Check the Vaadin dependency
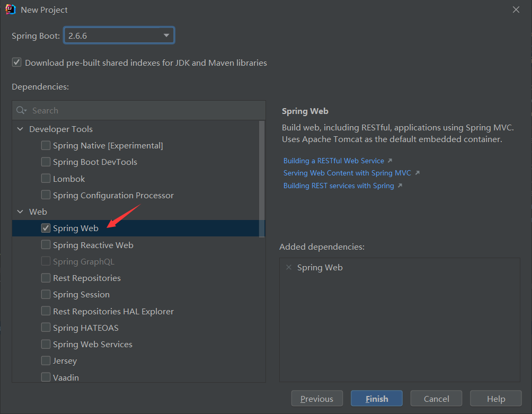This screenshot has width=532, height=414. pos(46,377)
